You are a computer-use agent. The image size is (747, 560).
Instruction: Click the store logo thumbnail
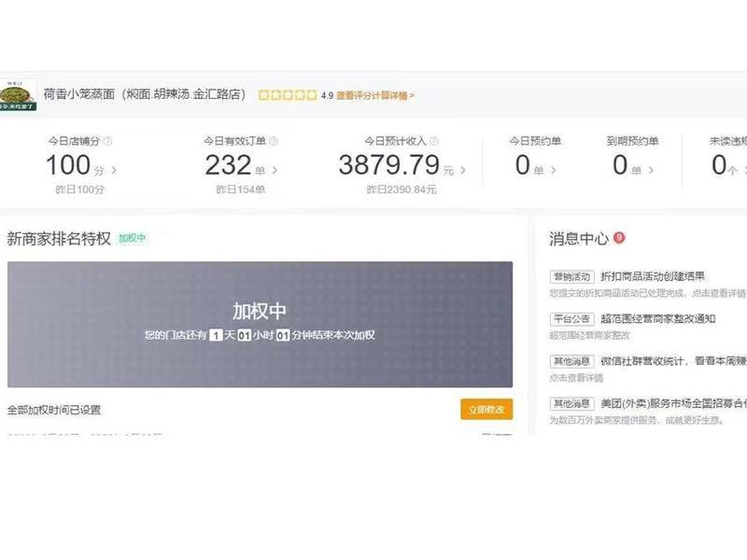[x=18, y=95]
